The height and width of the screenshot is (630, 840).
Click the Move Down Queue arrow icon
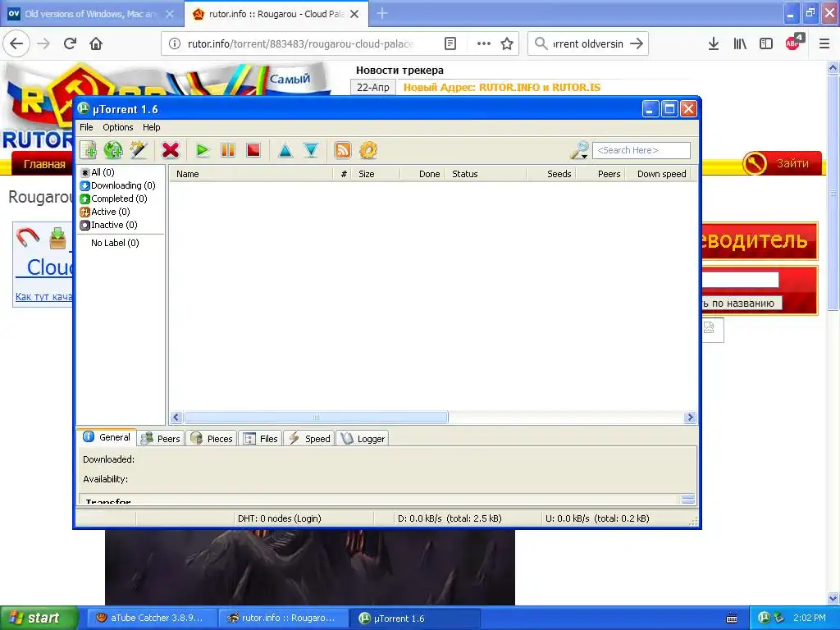click(x=311, y=150)
